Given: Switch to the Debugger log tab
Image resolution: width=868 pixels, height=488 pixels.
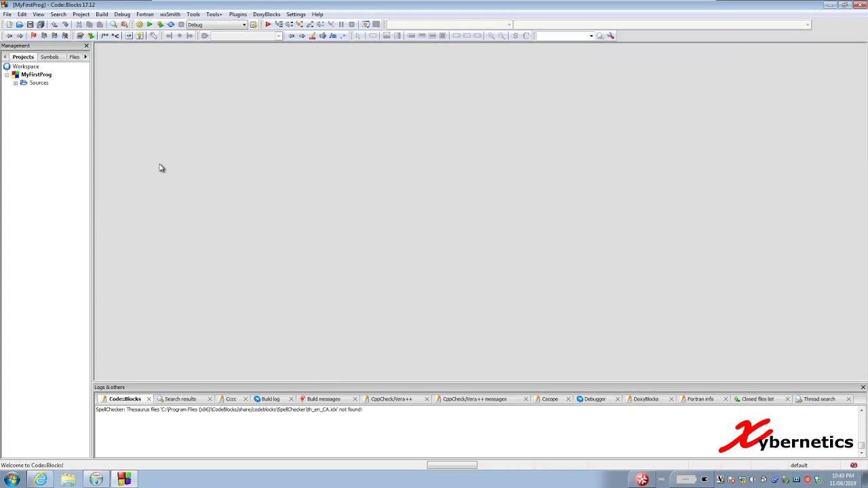Looking at the screenshot, I should click(595, 399).
